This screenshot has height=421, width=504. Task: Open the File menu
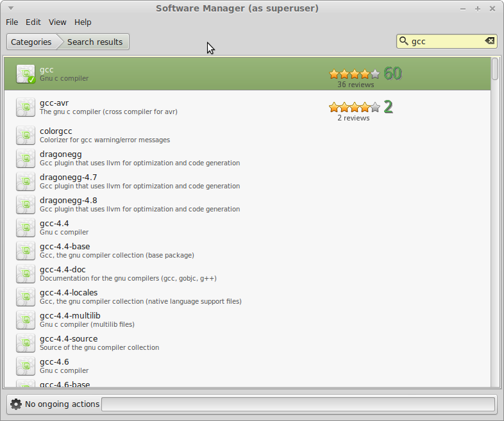tap(12, 22)
